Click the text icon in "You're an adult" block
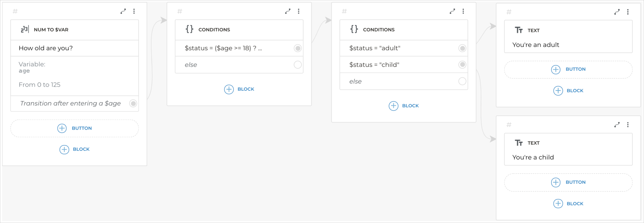644x223 pixels. [519, 30]
